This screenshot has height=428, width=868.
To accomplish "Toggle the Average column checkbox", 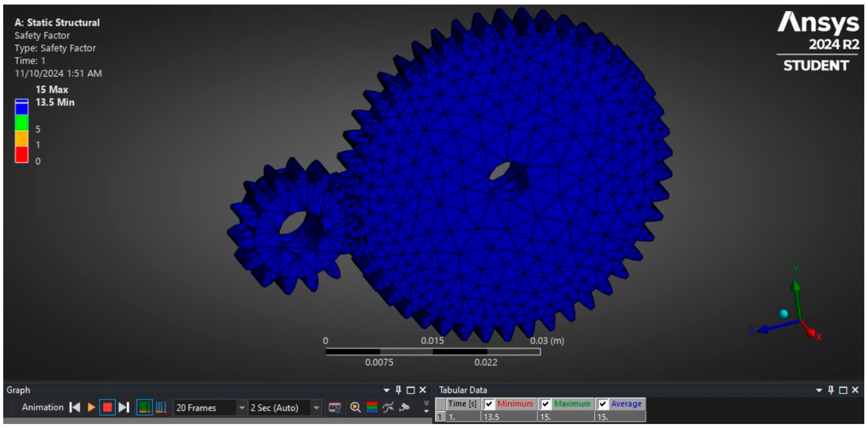I will point(603,404).
